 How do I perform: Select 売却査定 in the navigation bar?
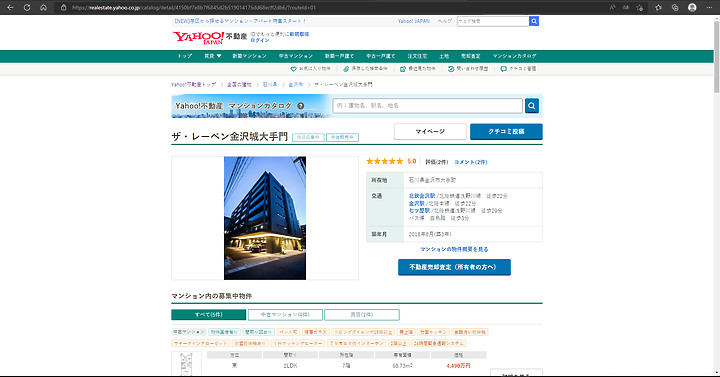click(x=471, y=56)
